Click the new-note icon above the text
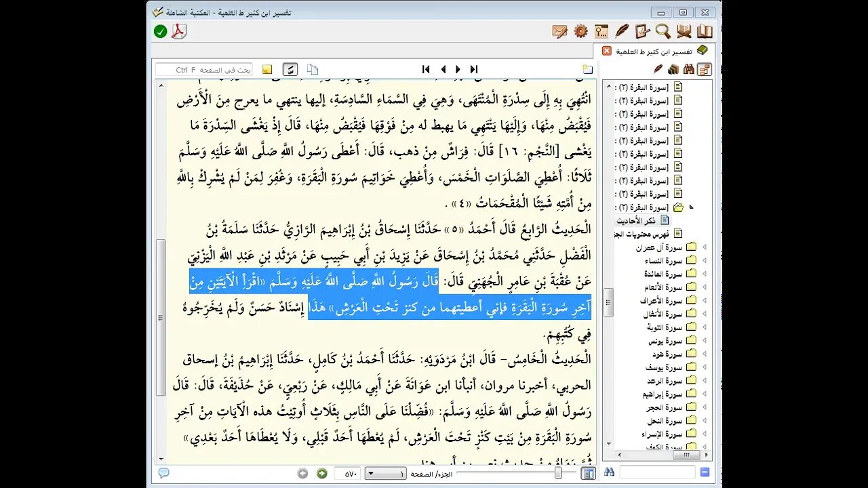The height and width of the screenshot is (488, 868). click(x=587, y=69)
